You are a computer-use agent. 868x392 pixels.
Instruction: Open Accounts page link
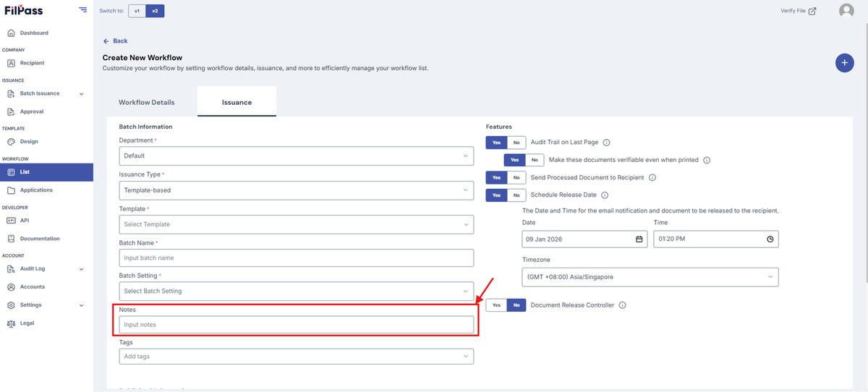33,287
